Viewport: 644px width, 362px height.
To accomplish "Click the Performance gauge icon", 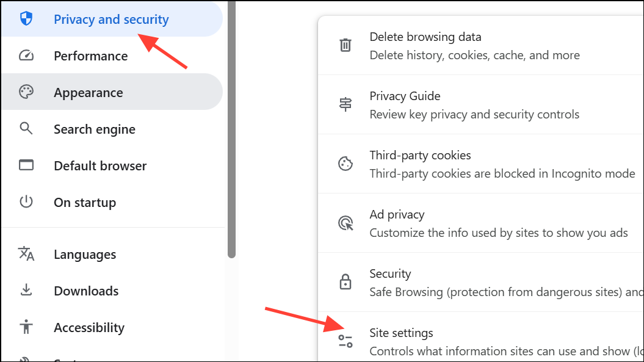I will click(x=26, y=56).
